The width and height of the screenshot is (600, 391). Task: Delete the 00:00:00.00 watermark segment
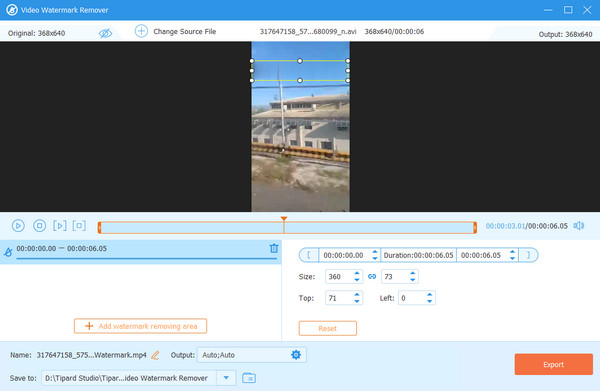[x=274, y=248]
